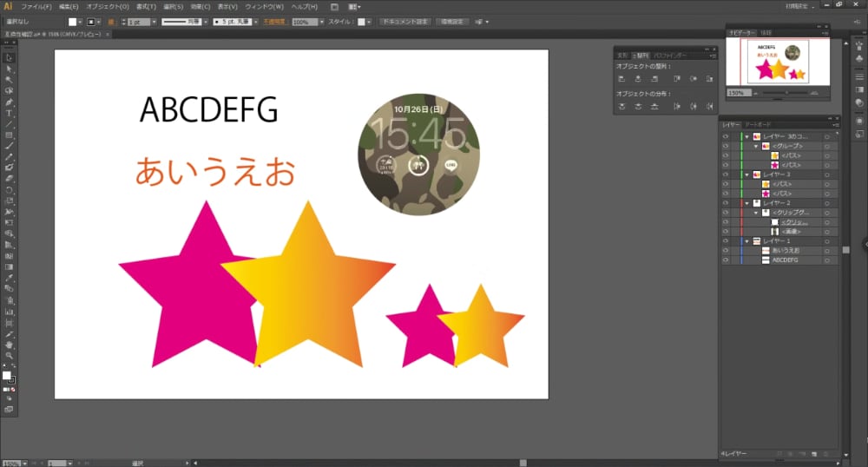Open the ファイル(F) menu
This screenshot has width=868, height=467.
click(x=36, y=6)
